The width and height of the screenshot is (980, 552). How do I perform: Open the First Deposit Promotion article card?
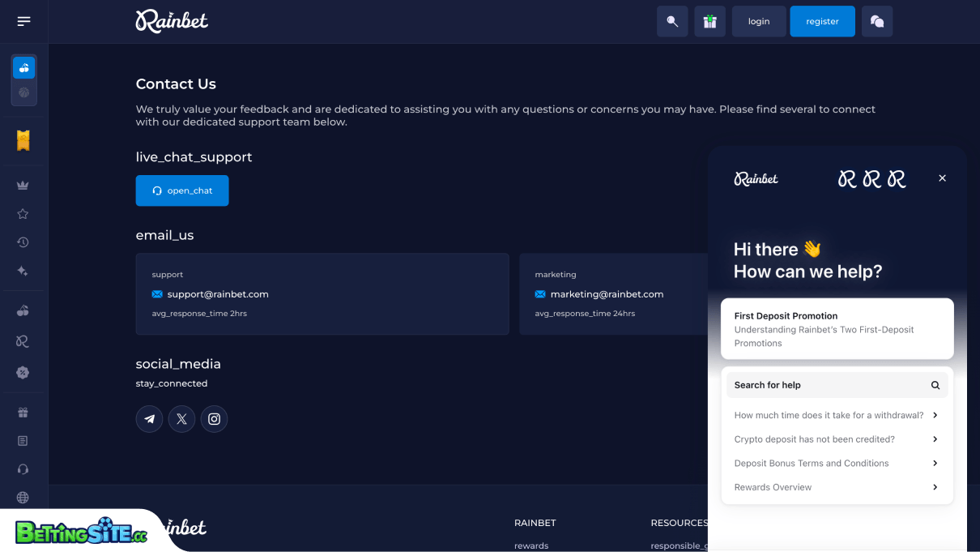tap(837, 329)
